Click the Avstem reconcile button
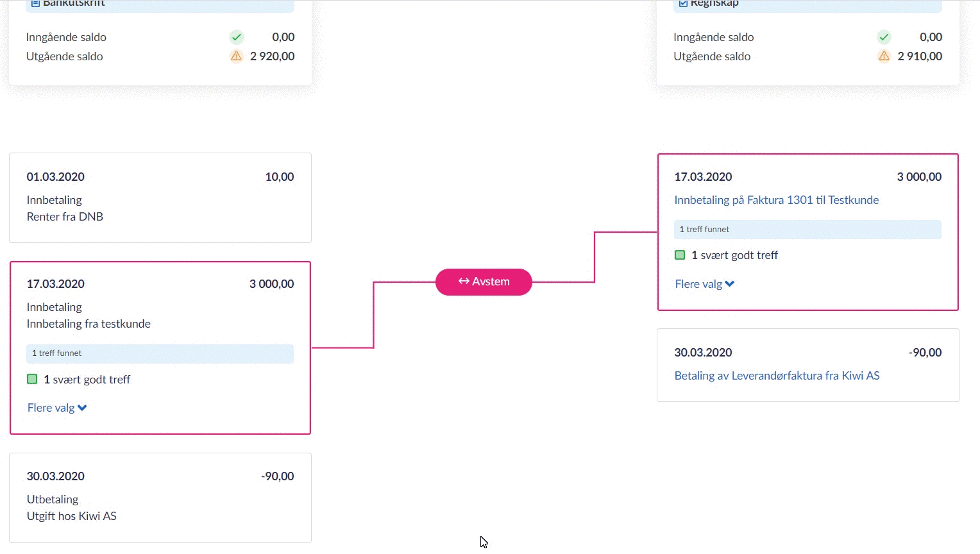This screenshot has height=554, width=980. click(x=484, y=282)
